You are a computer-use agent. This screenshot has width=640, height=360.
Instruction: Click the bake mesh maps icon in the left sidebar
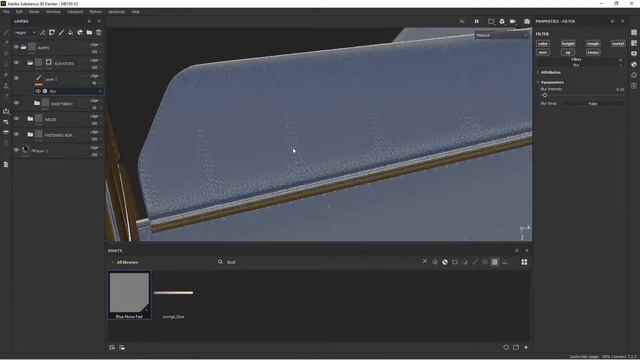click(x=6, y=132)
